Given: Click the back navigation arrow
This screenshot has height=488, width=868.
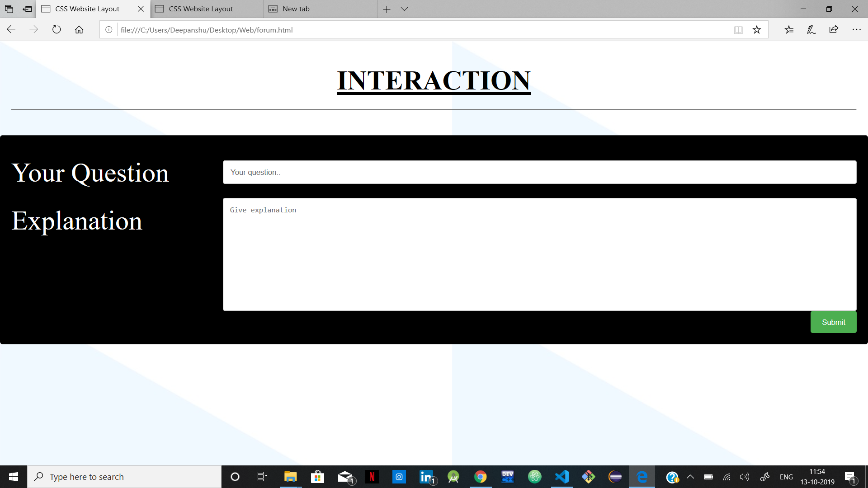Looking at the screenshot, I should (x=11, y=30).
